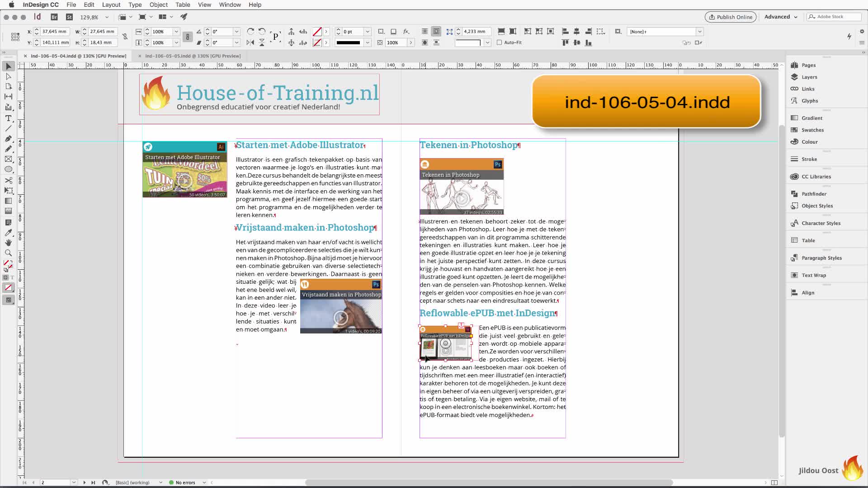Click the Adobe Stock search field
Viewport: 868px width, 488px height.
tap(834, 17)
